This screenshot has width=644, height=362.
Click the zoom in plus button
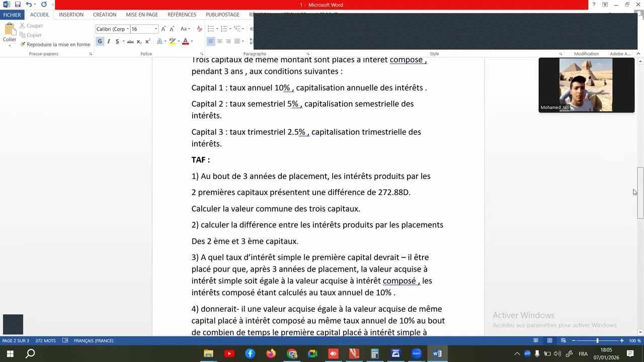click(x=622, y=341)
